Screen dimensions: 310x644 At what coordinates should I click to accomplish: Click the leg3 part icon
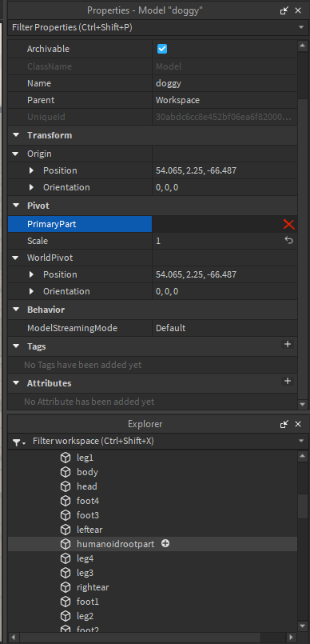click(66, 573)
